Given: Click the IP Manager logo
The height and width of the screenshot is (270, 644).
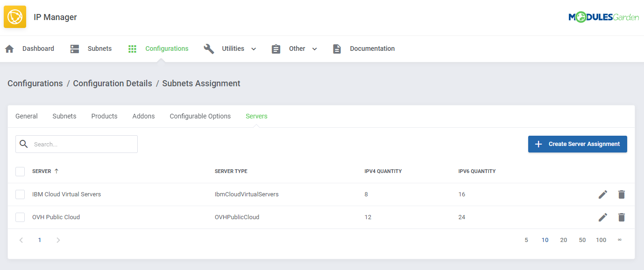Looking at the screenshot, I should [15, 17].
